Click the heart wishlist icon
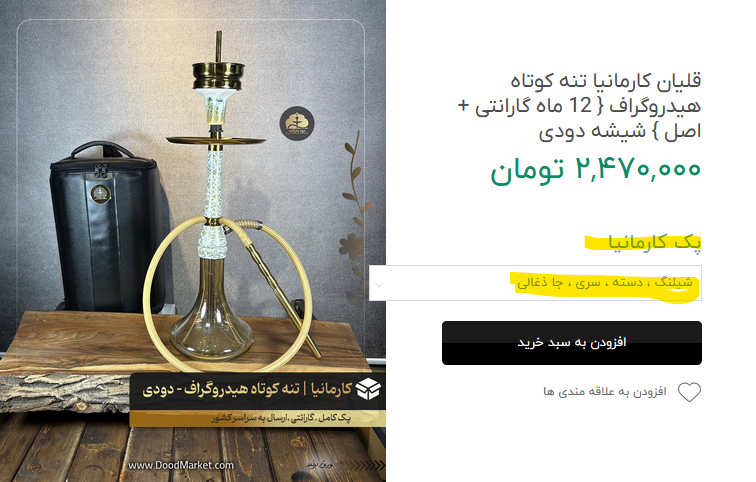Image resolution: width=756 pixels, height=482 pixels. coord(689,392)
